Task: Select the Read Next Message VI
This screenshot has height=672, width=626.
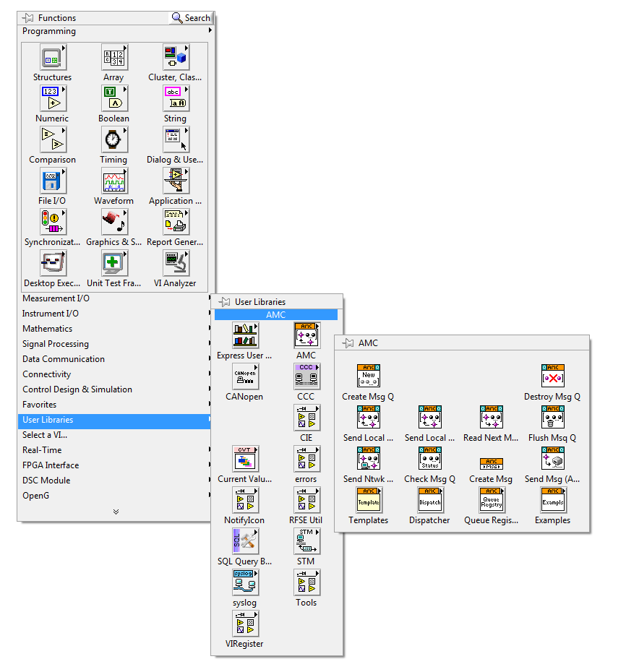Action: pyautogui.click(x=492, y=417)
